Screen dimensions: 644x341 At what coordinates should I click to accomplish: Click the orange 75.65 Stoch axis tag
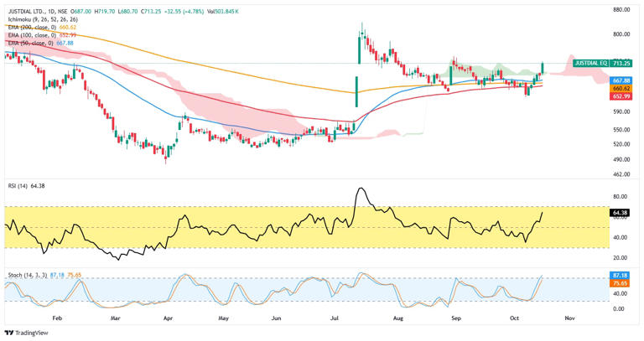pos(620,283)
